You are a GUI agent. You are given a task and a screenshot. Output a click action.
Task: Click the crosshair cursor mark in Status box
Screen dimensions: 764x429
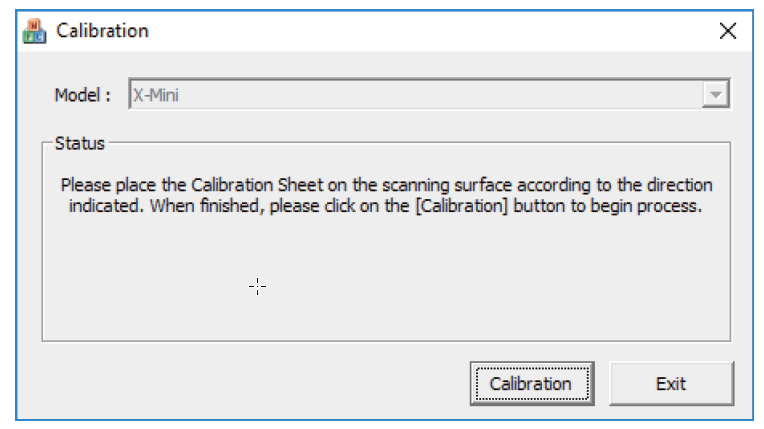257,287
